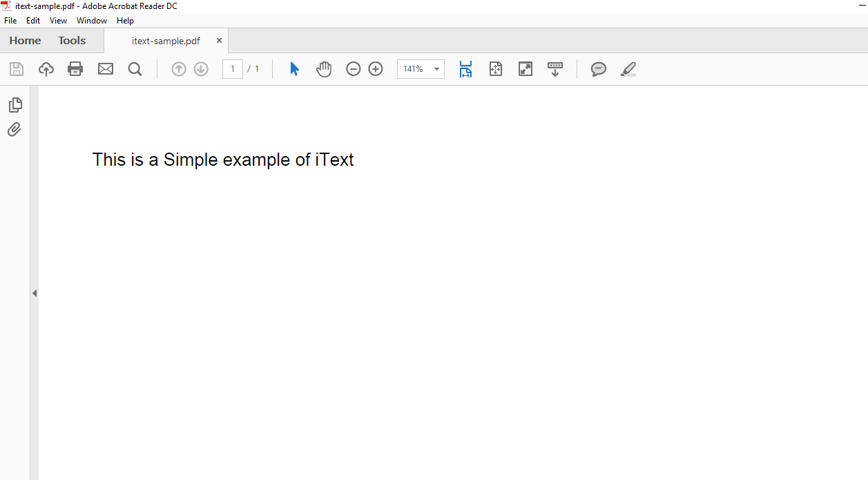This screenshot has width=868, height=480.
Task: Toggle fit one full page view
Action: (x=495, y=69)
